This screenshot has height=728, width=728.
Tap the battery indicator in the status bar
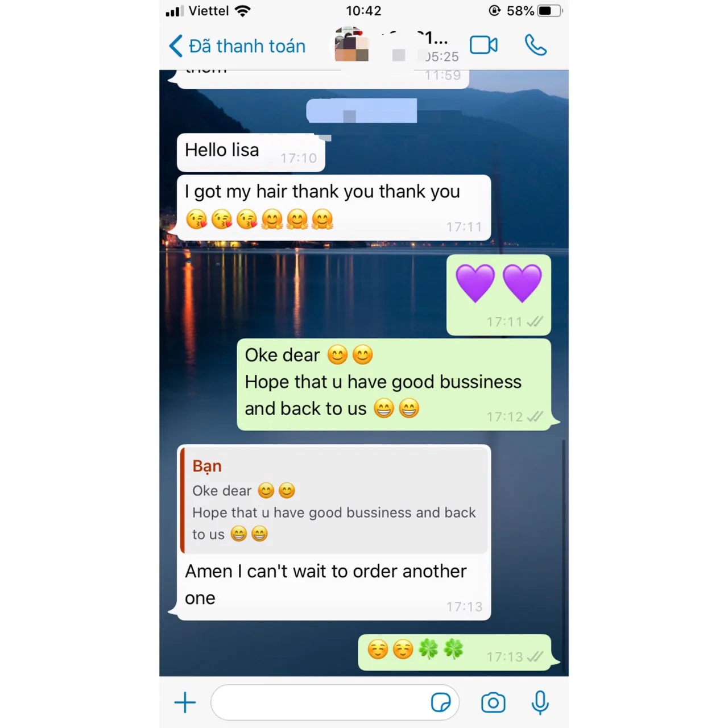point(549,11)
